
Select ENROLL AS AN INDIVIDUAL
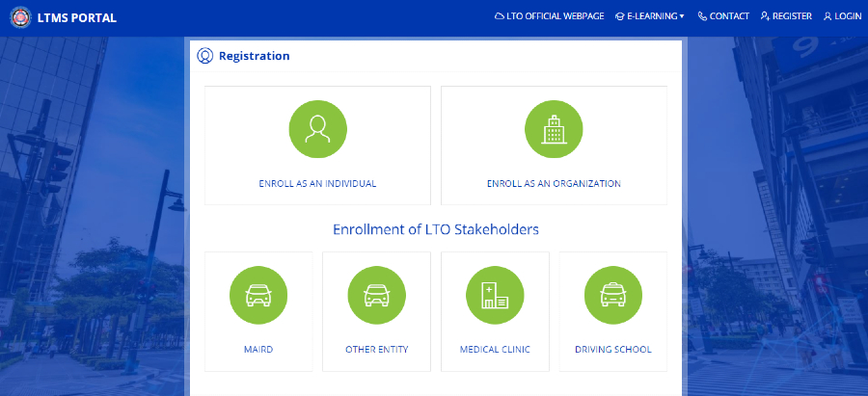point(317,184)
